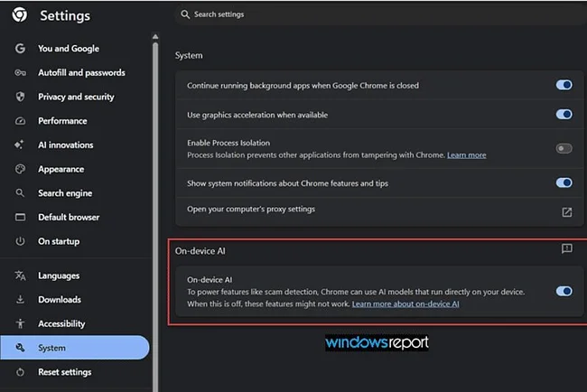Image resolution: width=587 pixels, height=392 pixels.
Task: Click the search magnifier icon
Action: [x=185, y=14]
